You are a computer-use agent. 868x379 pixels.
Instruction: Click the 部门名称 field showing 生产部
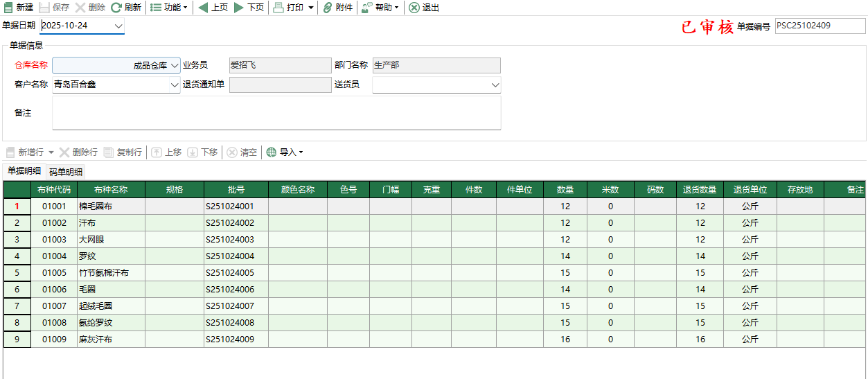point(436,65)
